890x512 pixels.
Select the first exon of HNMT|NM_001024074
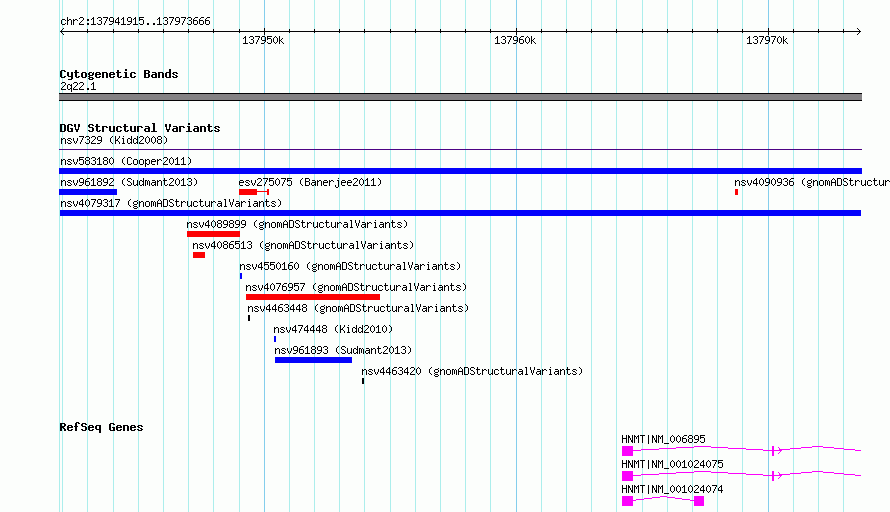point(627,501)
